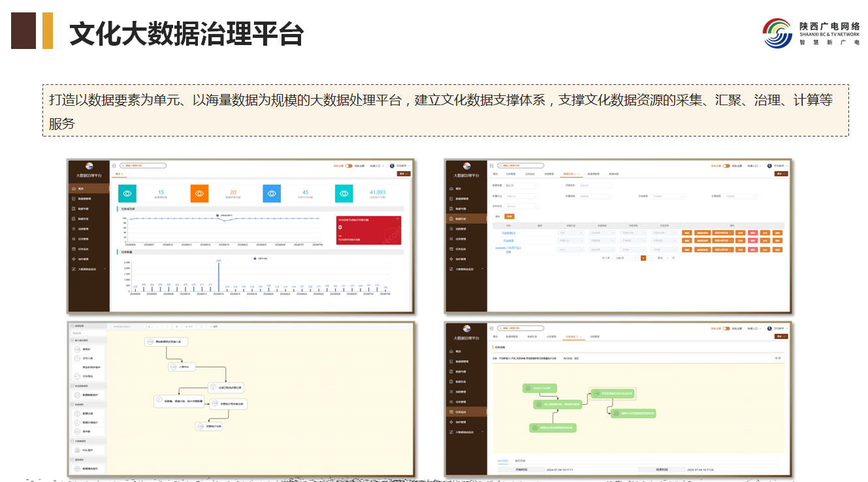This screenshot has width=868, height=482.
Task: Click the eye icon beside 41,093
Action: [344, 193]
